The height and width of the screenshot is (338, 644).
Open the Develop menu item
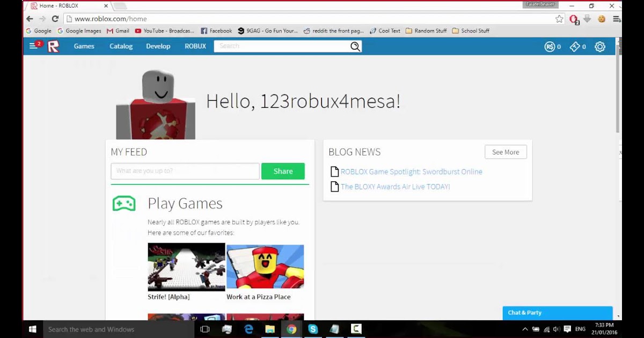tap(158, 47)
